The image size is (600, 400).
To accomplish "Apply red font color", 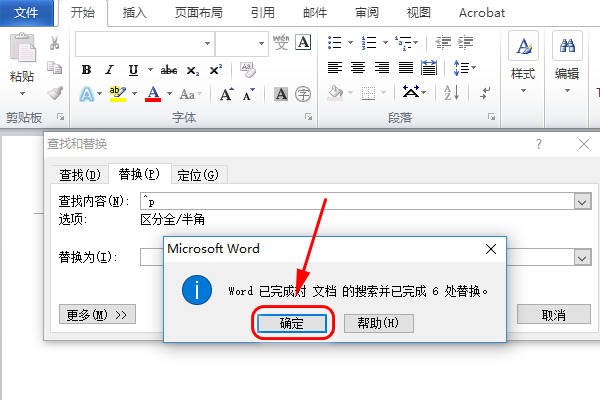I will (153, 94).
